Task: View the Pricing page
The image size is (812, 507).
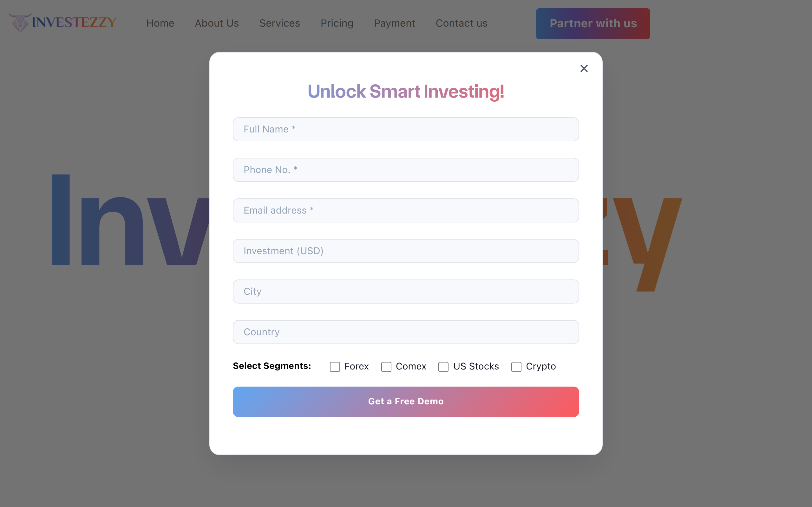Action: 337,23
